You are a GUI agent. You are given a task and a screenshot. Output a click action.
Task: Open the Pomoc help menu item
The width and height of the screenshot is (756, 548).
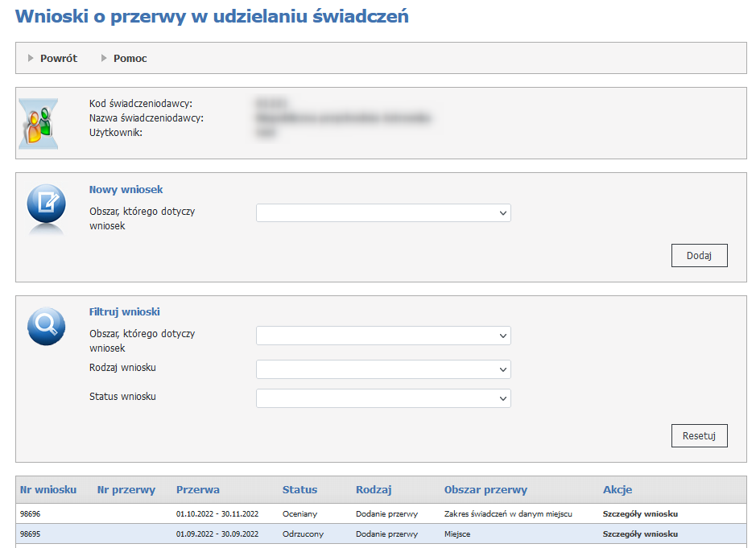pyautogui.click(x=130, y=58)
